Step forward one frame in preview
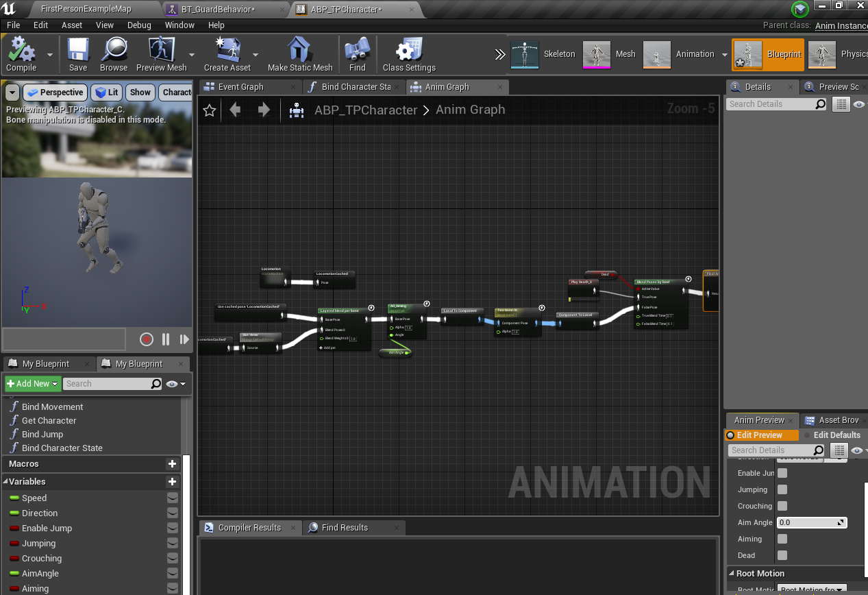This screenshot has height=595, width=868. [x=184, y=339]
